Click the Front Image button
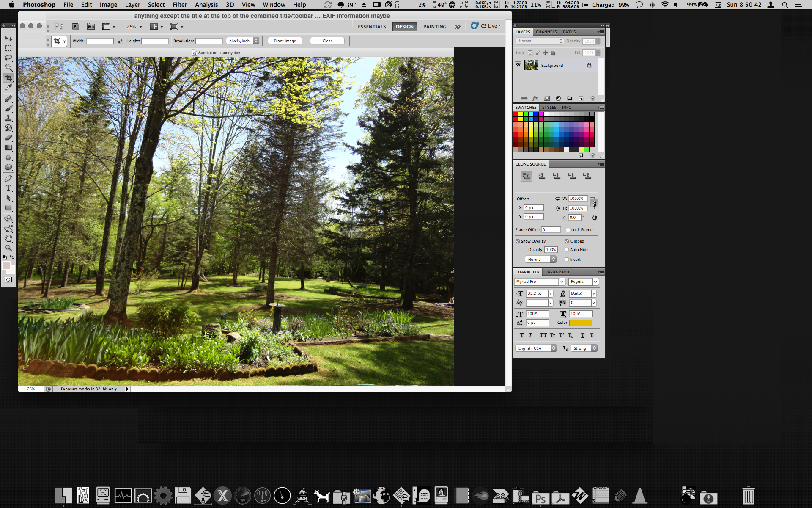 click(x=285, y=41)
